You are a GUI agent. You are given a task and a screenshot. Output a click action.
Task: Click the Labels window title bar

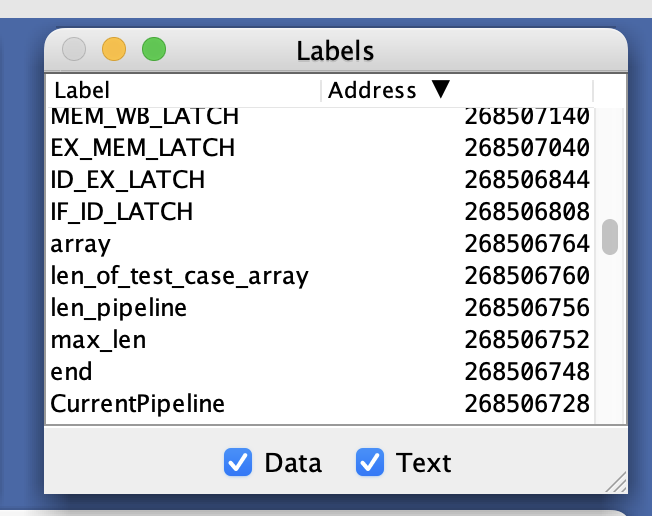[x=336, y=50]
